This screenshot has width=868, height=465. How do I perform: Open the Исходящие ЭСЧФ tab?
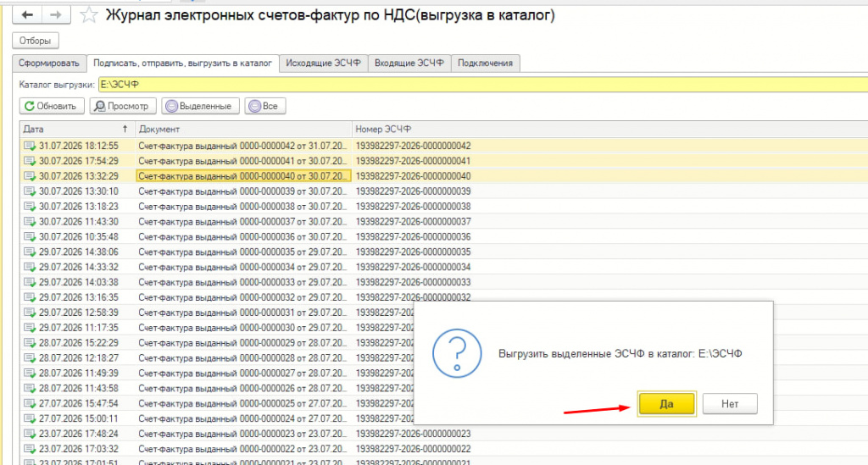[323, 63]
